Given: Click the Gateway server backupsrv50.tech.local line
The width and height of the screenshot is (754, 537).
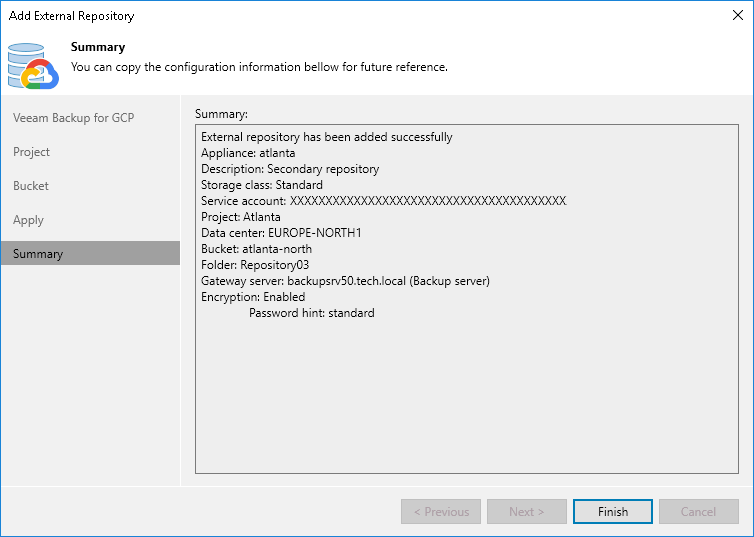Looking at the screenshot, I should coord(345,281).
